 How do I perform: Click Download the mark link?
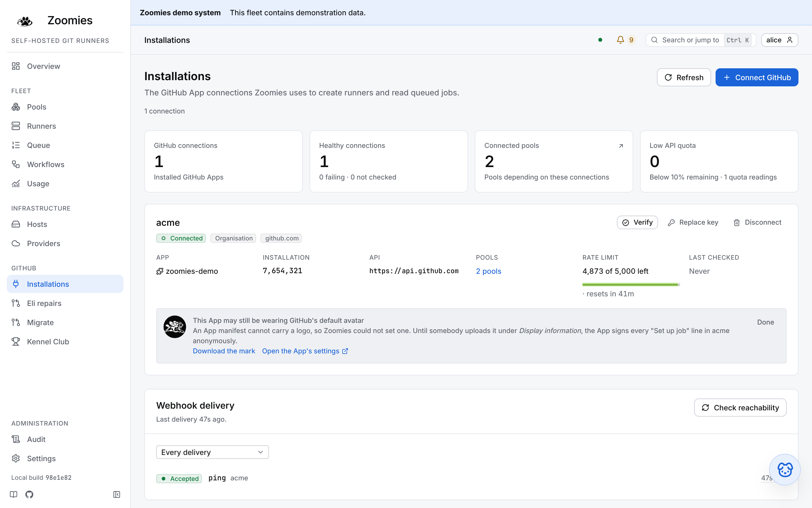click(x=224, y=351)
